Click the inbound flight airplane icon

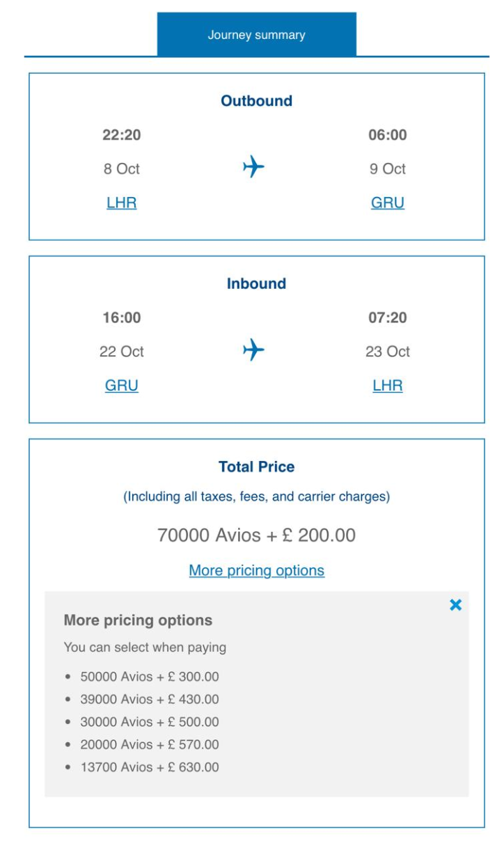[253, 350]
